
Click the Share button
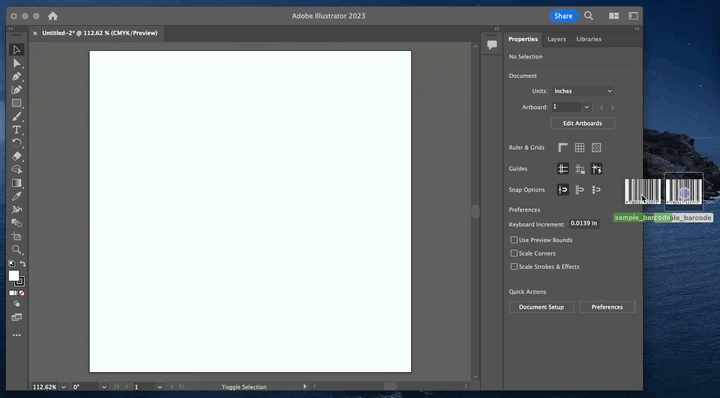pos(563,16)
